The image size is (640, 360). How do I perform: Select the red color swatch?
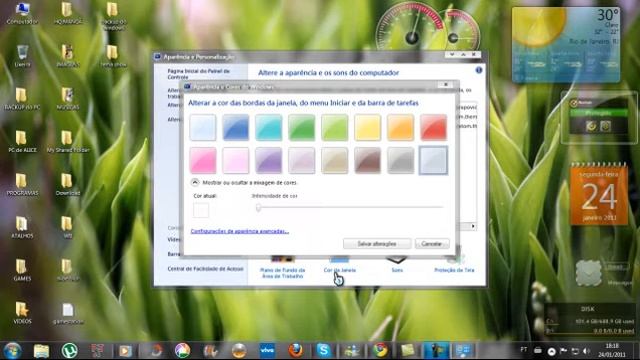[433, 127]
